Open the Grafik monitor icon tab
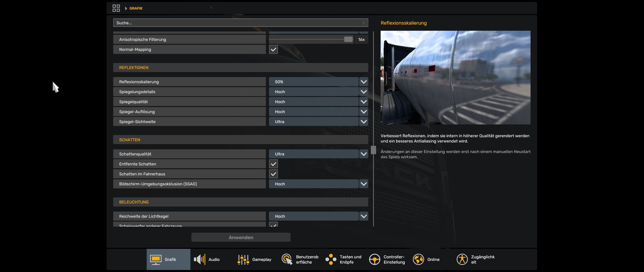The width and height of the screenshot is (644, 272). pos(156,260)
